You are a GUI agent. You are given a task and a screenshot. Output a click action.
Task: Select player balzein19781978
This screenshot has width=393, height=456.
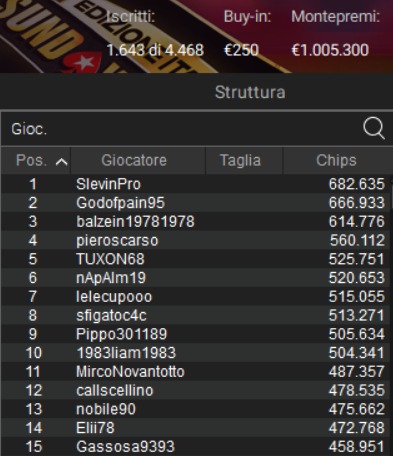tap(195, 222)
